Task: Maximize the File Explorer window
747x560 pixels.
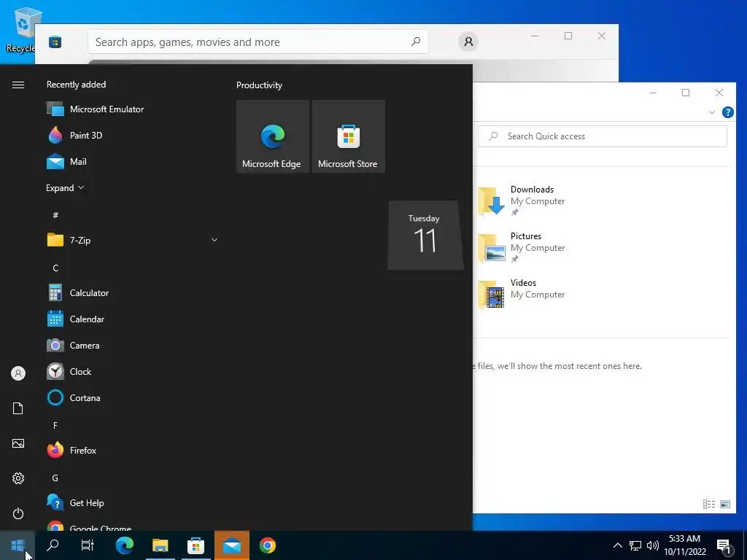Action: [686, 93]
